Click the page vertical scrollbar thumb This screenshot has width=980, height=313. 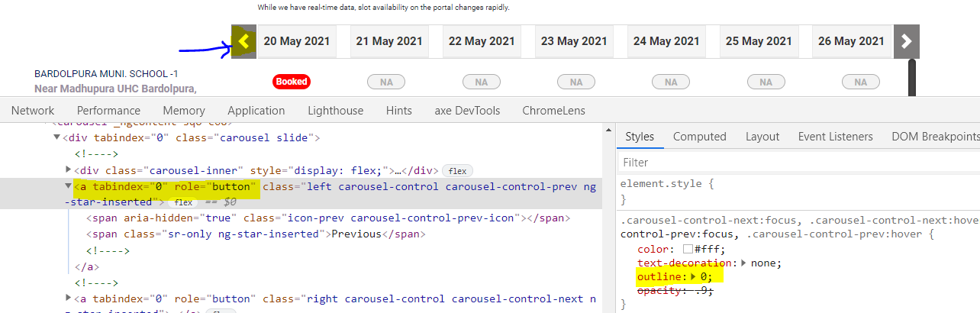(911, 78)
